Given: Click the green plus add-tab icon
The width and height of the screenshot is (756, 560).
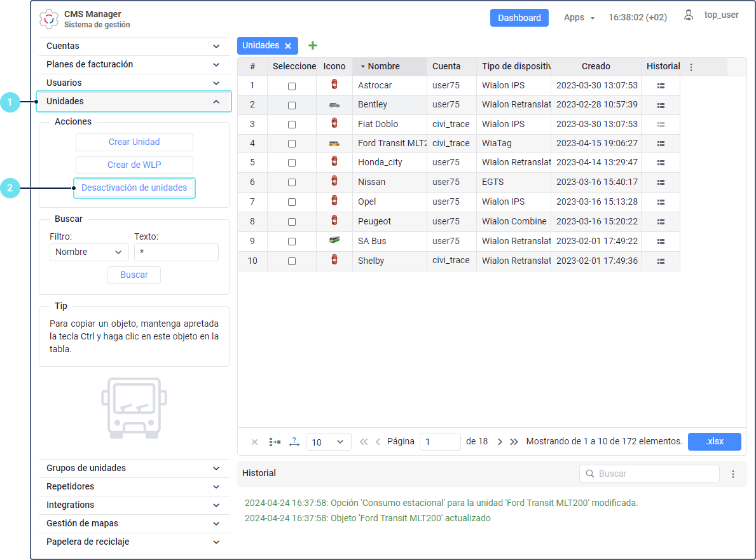Looking at the screenshot, I should point(312,46).
